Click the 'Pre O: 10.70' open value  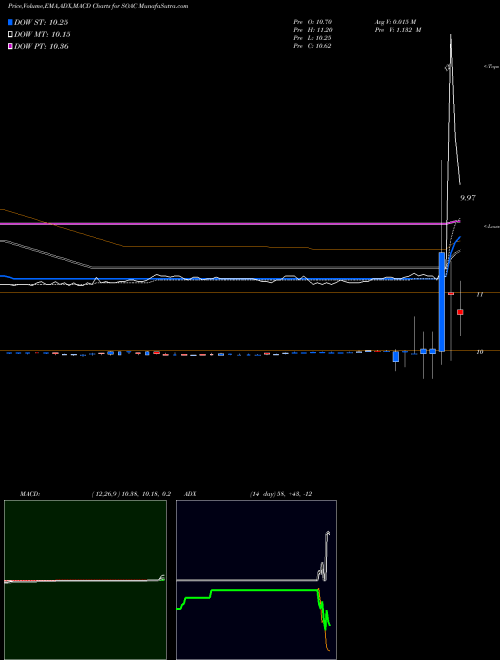[312, 22]
